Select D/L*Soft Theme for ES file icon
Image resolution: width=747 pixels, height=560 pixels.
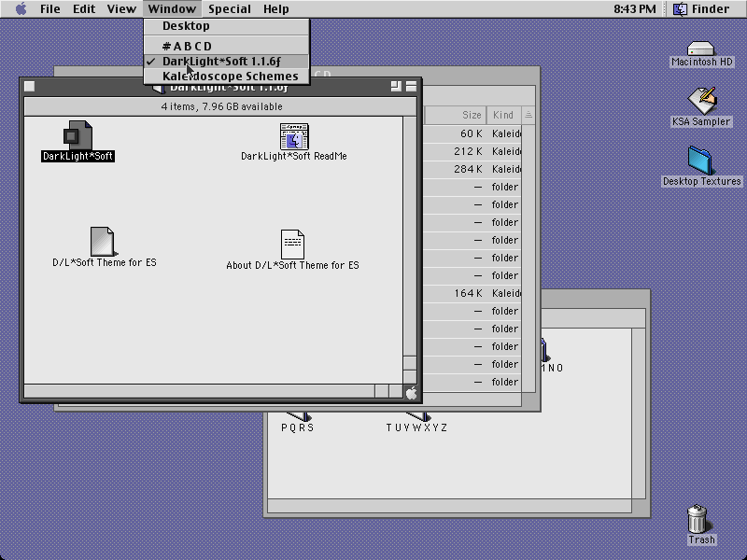[103, 242]
